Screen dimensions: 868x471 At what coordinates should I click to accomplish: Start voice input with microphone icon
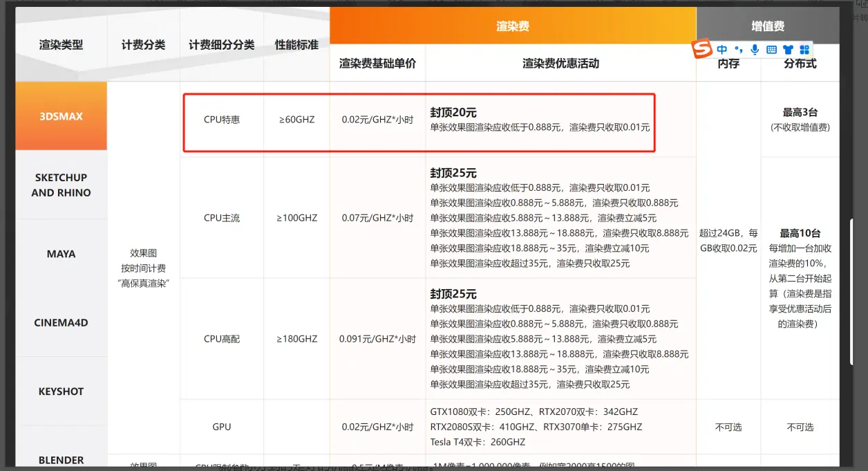point(755,50)
